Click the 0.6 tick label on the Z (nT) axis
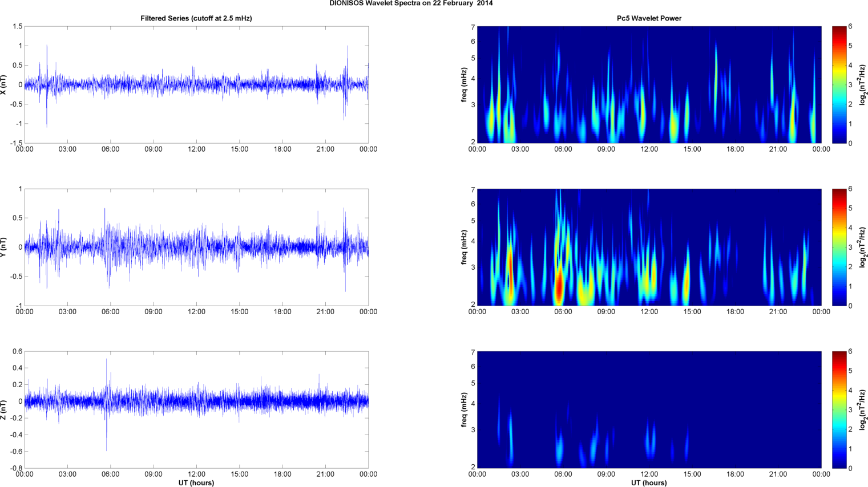This screenshot has height=487, width=868. click(17, 351)
